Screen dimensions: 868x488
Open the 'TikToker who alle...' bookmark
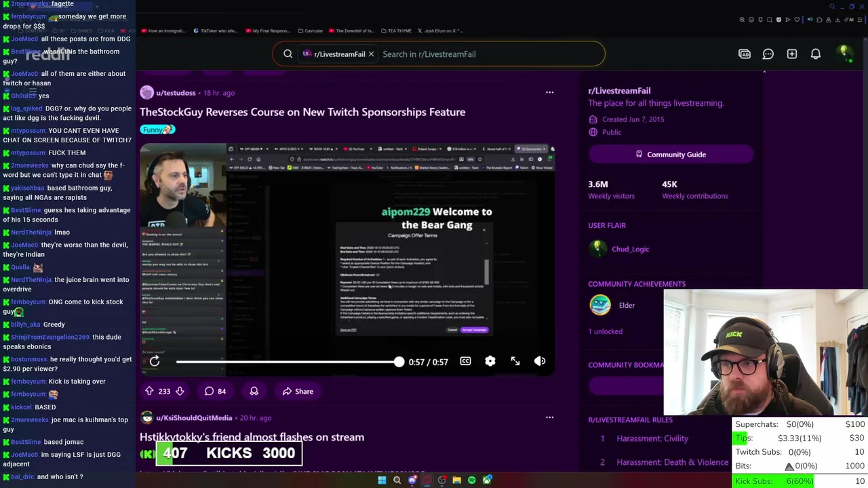pyautogui.click(x=216, y=30)
